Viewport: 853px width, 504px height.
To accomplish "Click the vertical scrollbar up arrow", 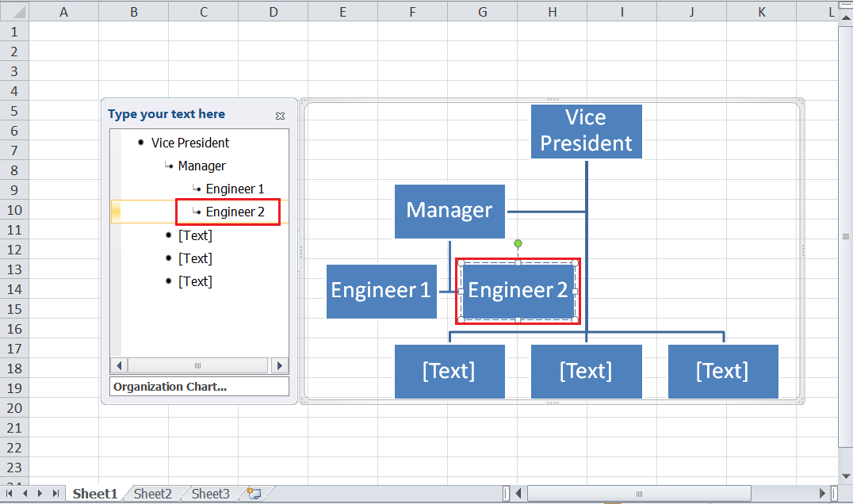I will 846,18.
